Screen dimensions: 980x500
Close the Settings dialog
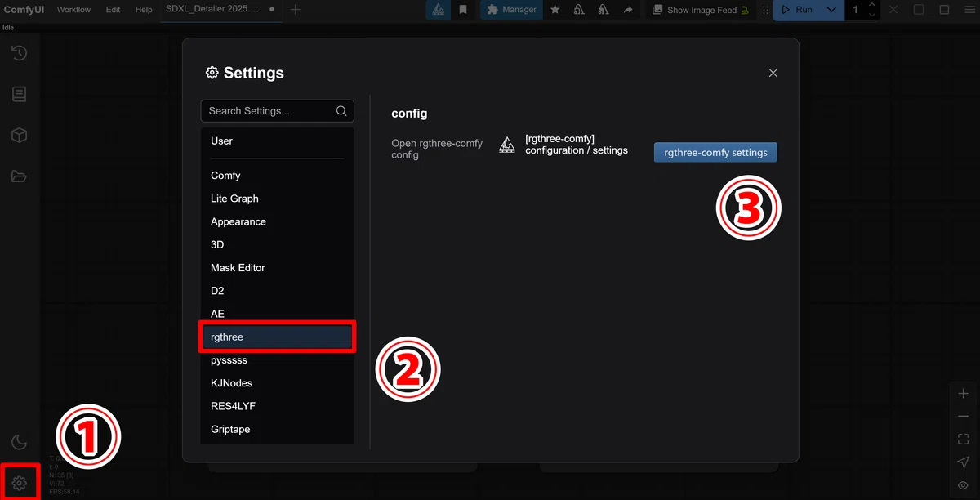tap(773, 73)
